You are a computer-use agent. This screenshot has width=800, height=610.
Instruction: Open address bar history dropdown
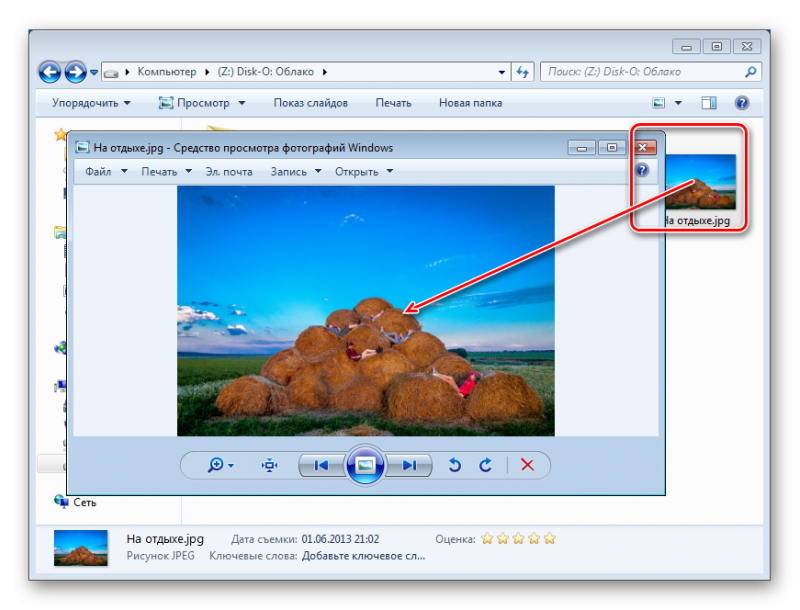(502, 72)
